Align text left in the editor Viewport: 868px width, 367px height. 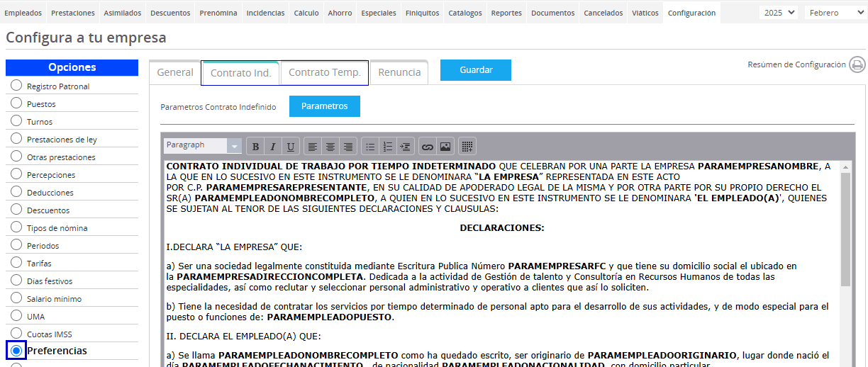[313, 147]
